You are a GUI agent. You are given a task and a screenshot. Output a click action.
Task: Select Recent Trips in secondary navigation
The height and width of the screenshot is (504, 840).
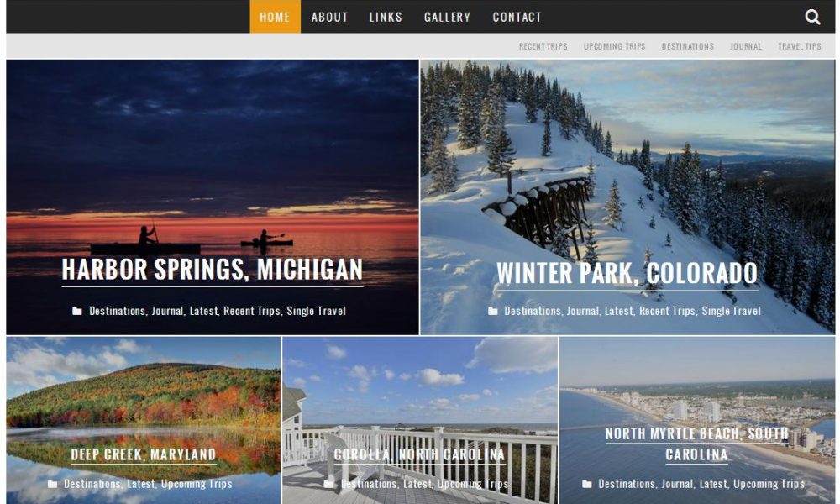543,46
